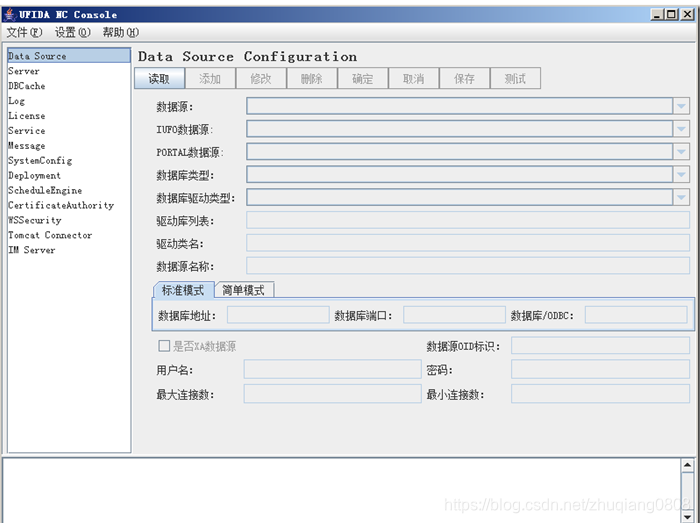The image size is (700, 523).
Task: Click the 最大连接数 input field
Action: (x=333, y=394)
